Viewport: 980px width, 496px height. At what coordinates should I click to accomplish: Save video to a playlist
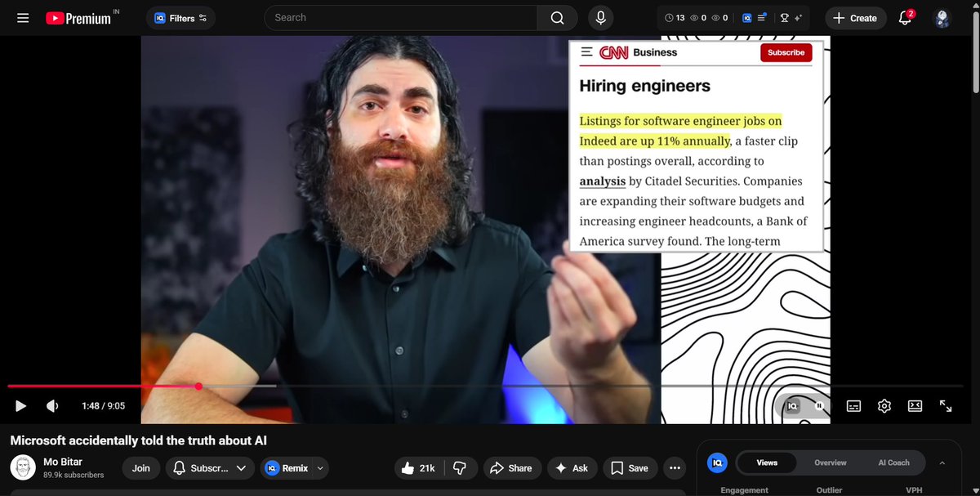pyautogui.click(x=630, y=468)
